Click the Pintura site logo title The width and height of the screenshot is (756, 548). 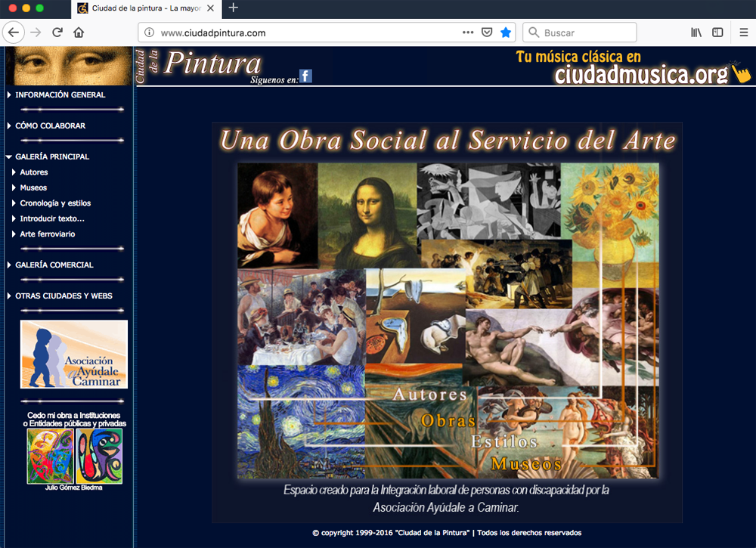212,63
